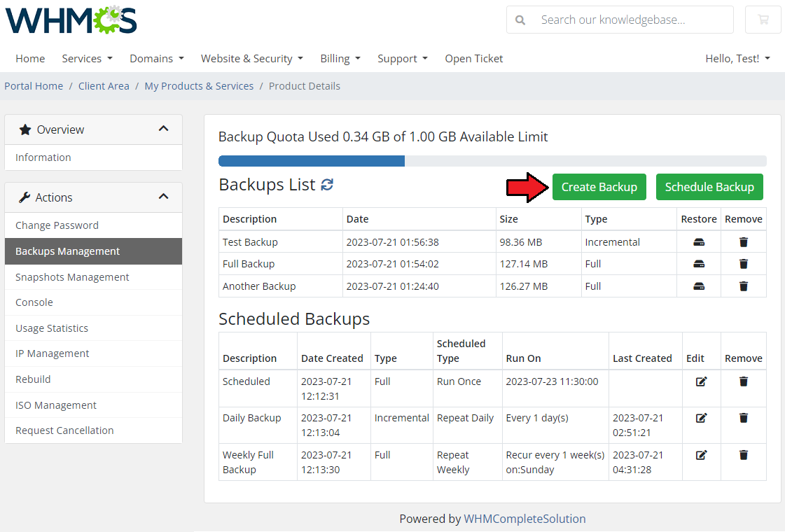785x532 pixels.
Task: Expand Website & Security menu
Action: (x=252, y=59)
